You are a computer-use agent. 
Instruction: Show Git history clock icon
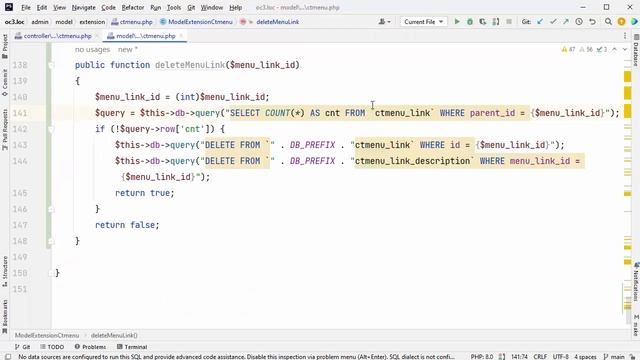[x=579, y=22]
